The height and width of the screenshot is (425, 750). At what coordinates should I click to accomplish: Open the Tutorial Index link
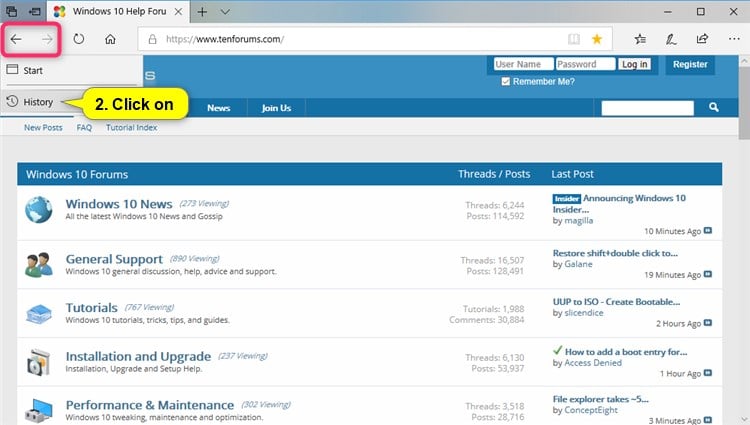coord(132,128)
